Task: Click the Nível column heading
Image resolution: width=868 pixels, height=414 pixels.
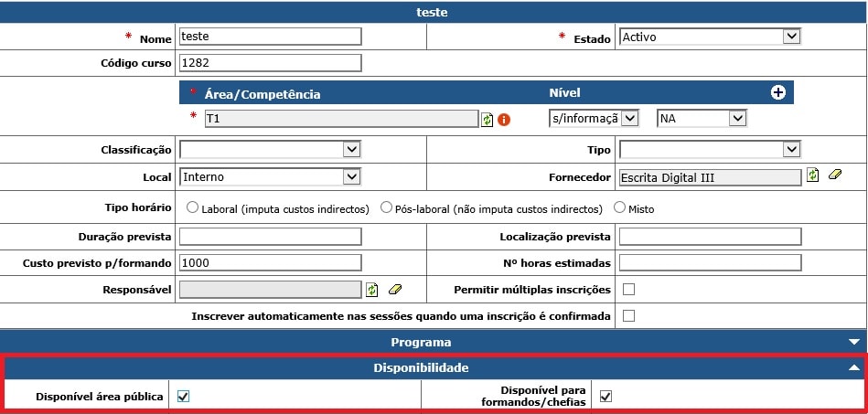Action: pos(564,93)
